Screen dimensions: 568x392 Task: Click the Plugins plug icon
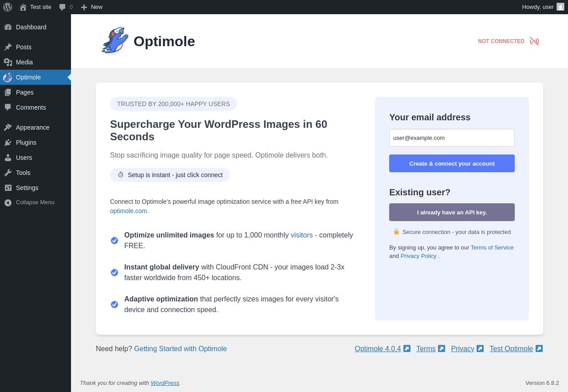[x=8, y=143]
